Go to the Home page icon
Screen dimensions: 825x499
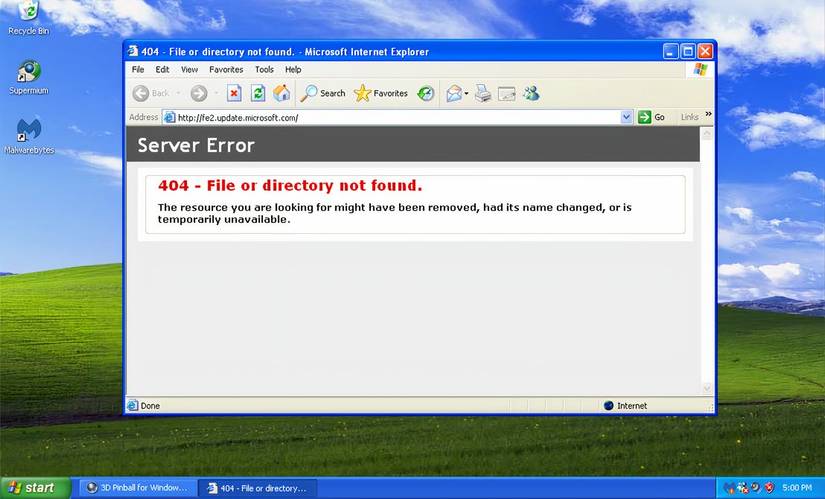[x=281, y=94]
